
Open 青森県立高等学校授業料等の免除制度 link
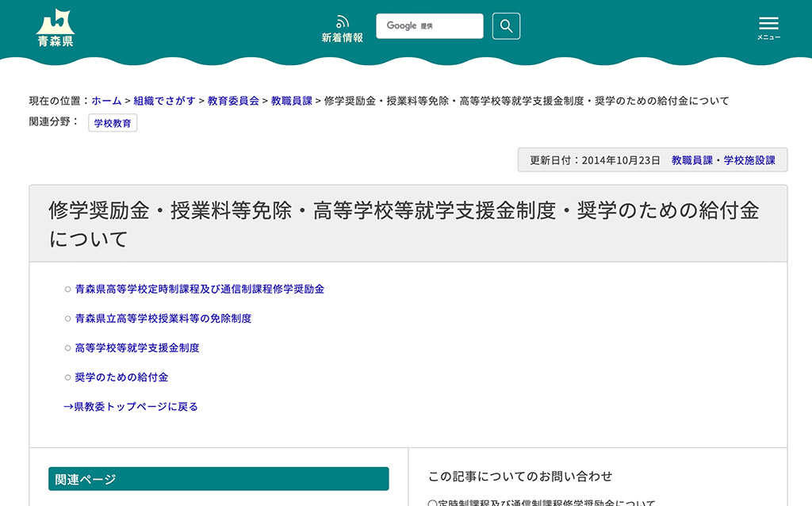pos(163,318)
